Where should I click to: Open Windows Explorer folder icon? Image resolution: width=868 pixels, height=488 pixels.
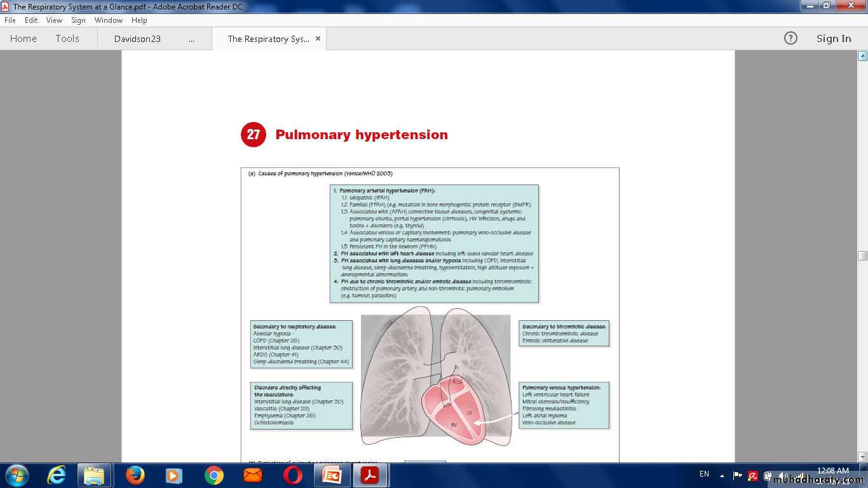click(x=95, y=475)
